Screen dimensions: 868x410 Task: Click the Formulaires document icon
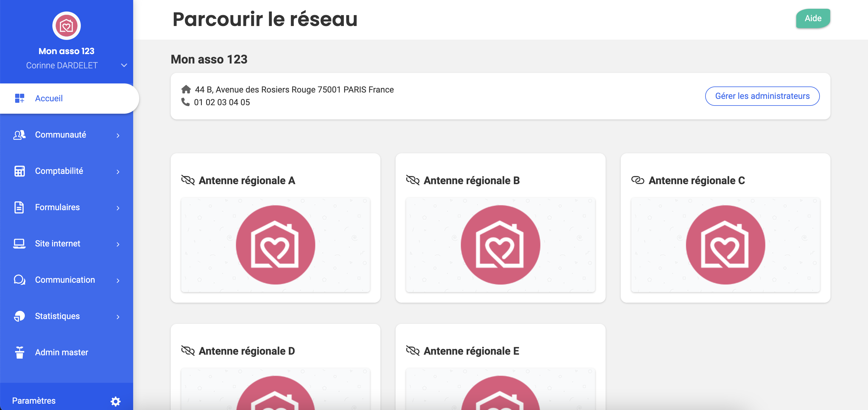[x=19, y=207]
